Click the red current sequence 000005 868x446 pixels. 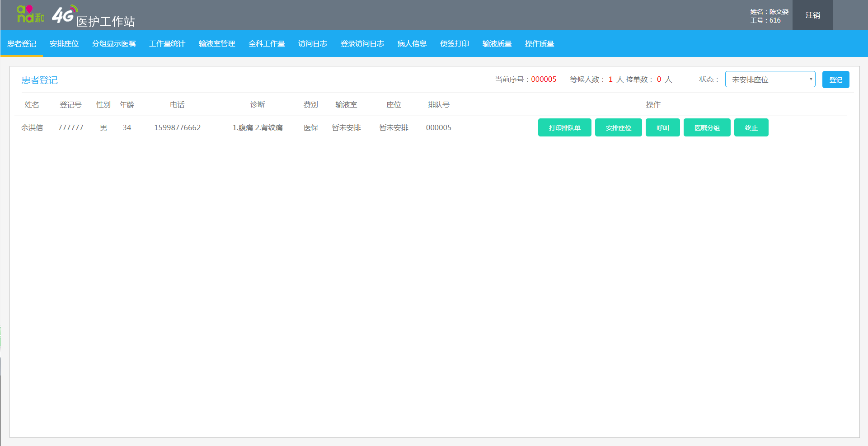coord(544,80)
